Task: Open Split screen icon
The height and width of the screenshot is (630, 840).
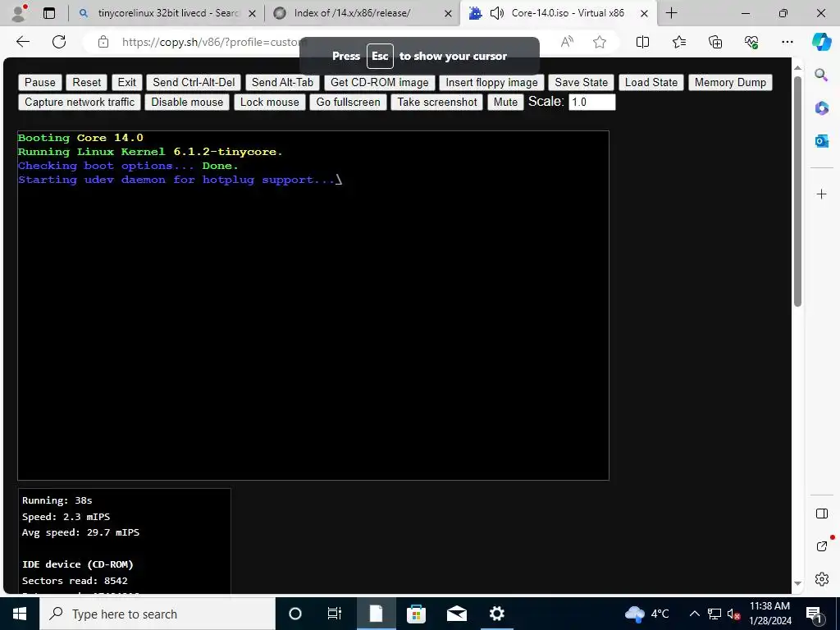Action: [x=642, y=42]
